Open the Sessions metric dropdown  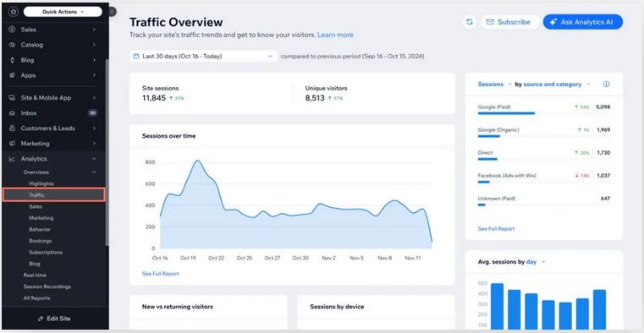(x=494, y=84)
